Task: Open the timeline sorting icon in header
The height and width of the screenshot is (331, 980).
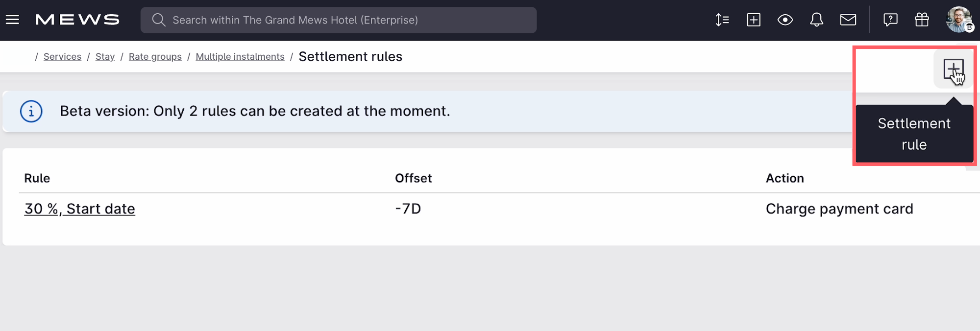Action: click(x=722, y=20)
